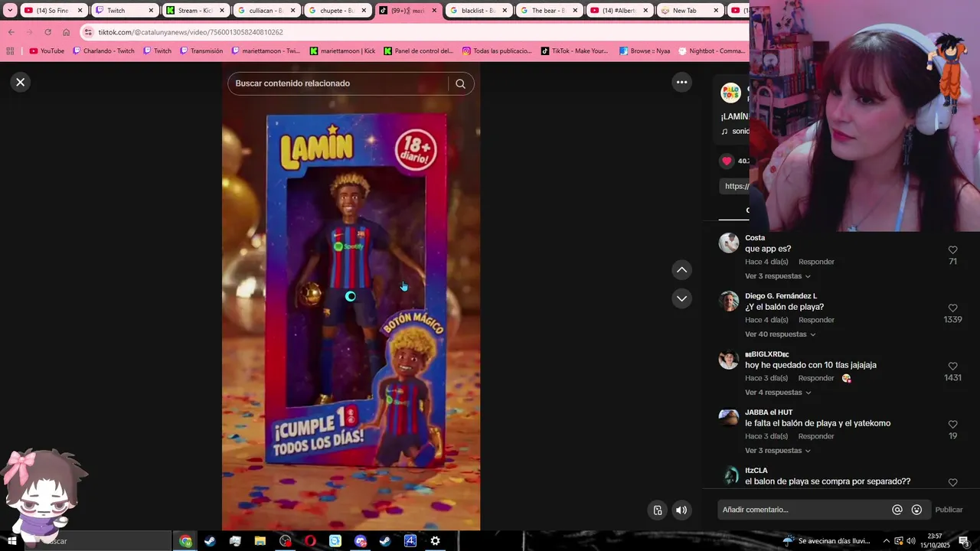Switch to the 'culiacan' Google tab
Viewport: 980px width, 551px height.
coord(266,11)
